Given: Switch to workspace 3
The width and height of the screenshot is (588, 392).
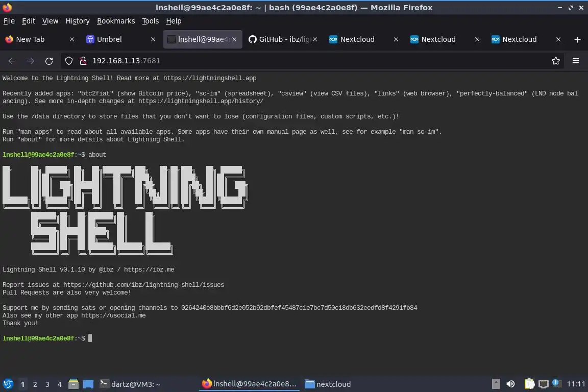Looking at the screenshot, I should 47,384.
